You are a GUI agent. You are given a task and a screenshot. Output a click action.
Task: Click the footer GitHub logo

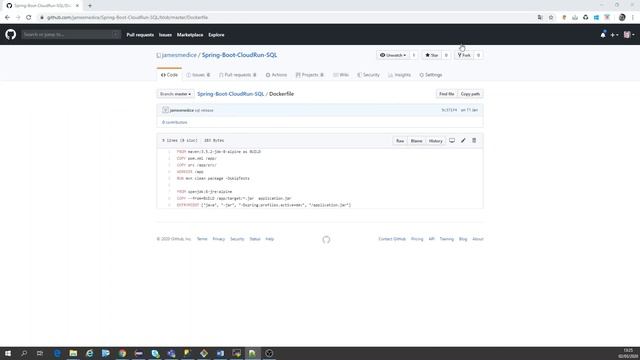click(x=326, y=240)
